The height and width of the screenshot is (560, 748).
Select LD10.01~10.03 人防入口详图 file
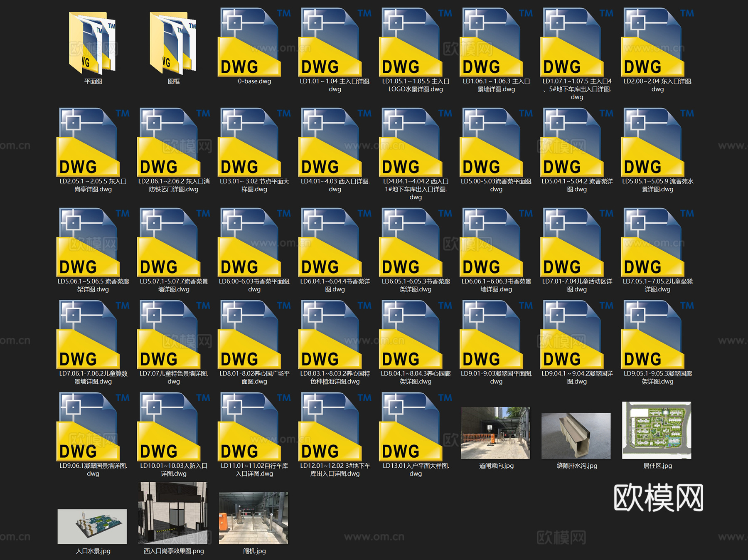[169, 427]
